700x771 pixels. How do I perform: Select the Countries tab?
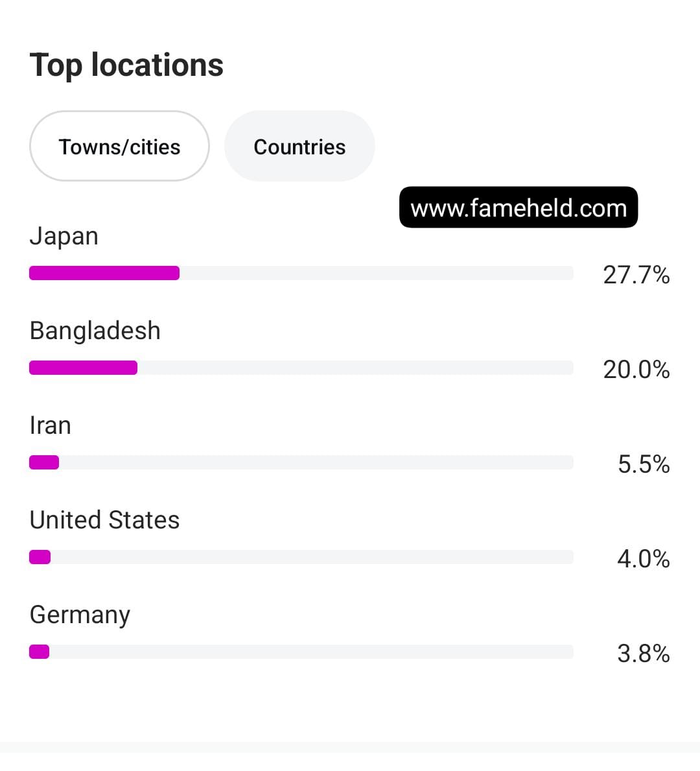tap(299, 146)
